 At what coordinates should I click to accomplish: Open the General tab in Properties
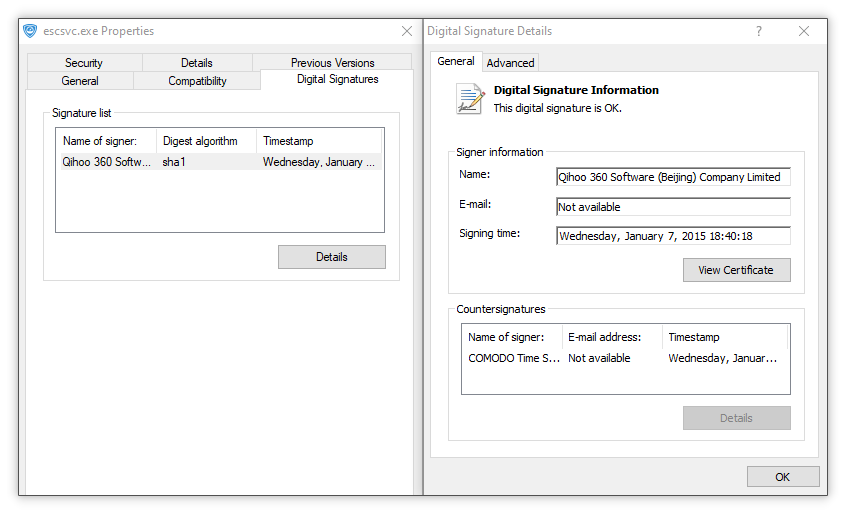point(80,81)
